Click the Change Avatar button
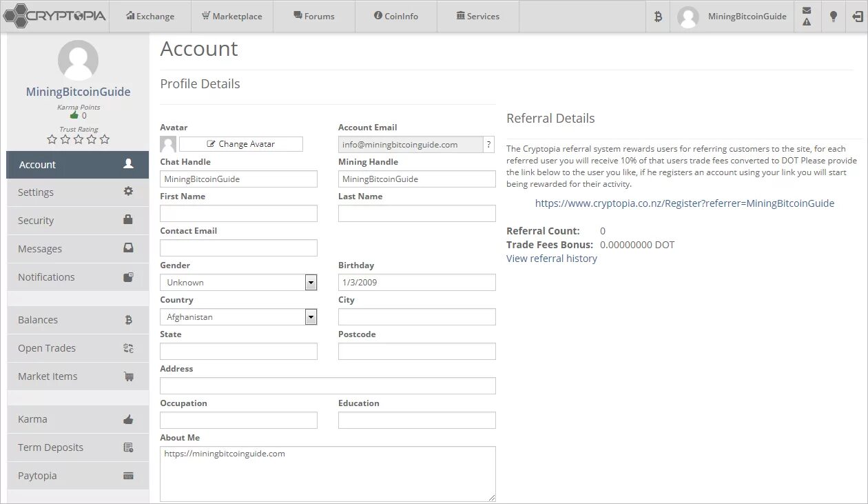The width and height of the screenshot is (868, 504). pyautogui.click(x=241, y=144)
